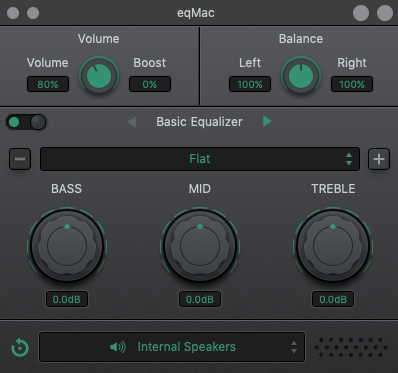Go to previous equalizer type with left arrow

(x=132, y=122)
